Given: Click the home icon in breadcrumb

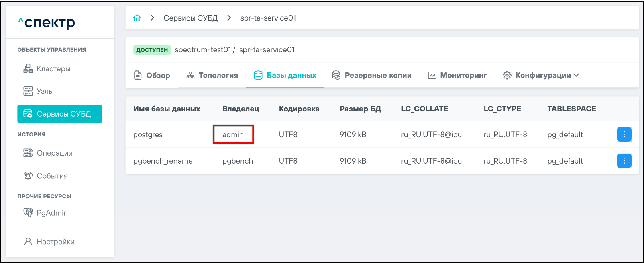Looking at the screenshot, I should 137,18.
